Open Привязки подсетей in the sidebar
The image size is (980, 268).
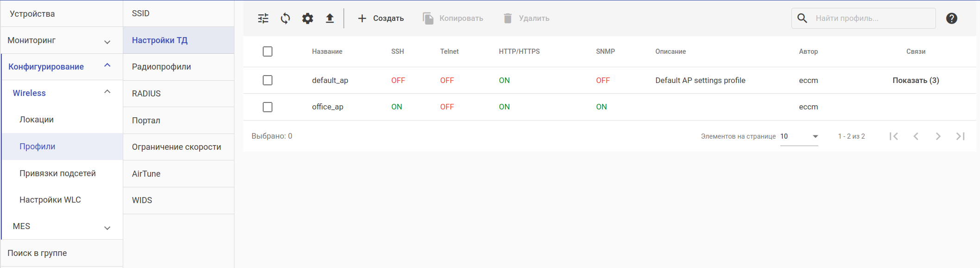click(57, 173)
